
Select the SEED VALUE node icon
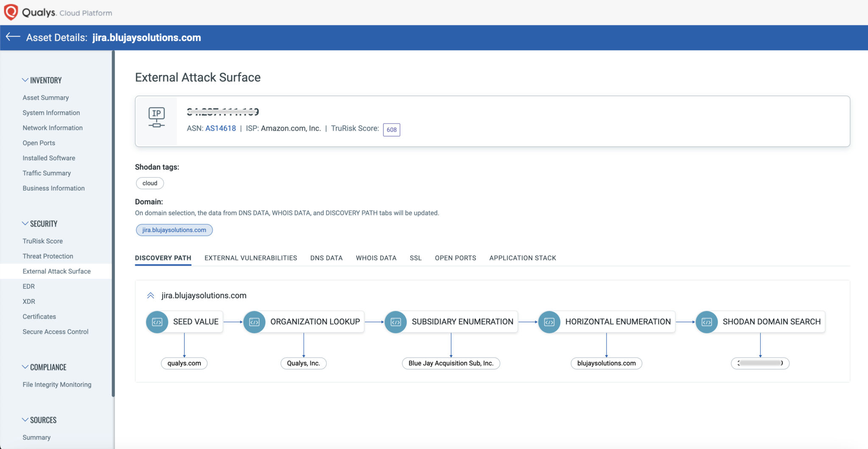point(157,322)
